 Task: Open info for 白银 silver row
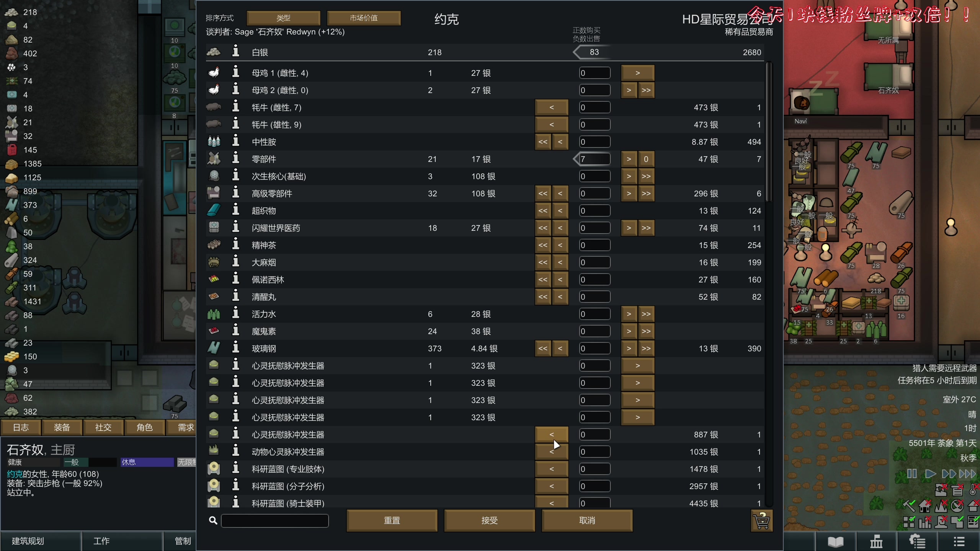pos(236,52)
